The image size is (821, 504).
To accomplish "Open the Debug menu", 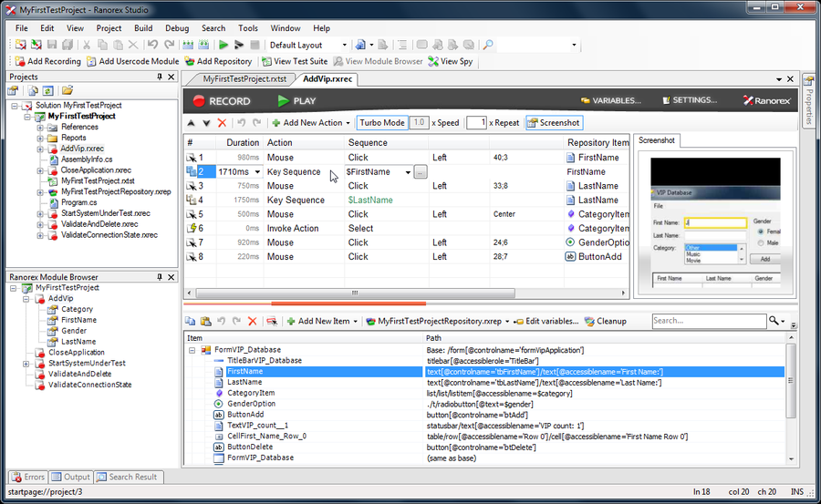I will [177, 28].
